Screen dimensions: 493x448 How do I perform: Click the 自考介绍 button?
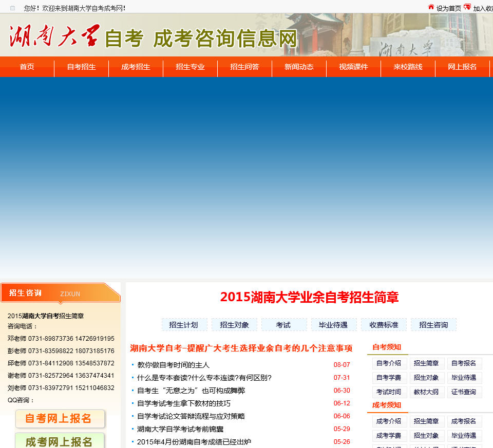389,363
